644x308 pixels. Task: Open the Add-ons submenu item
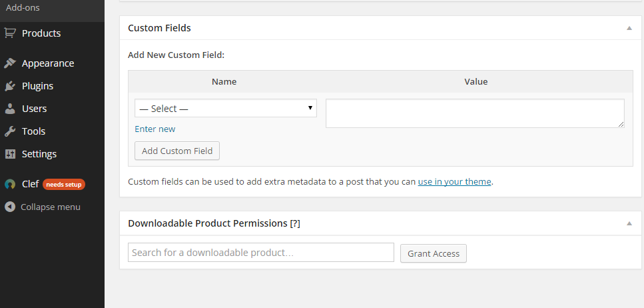[21, 7]
